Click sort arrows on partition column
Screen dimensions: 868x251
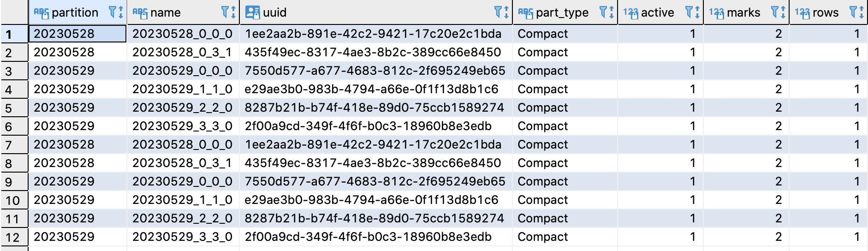point(121,12)
